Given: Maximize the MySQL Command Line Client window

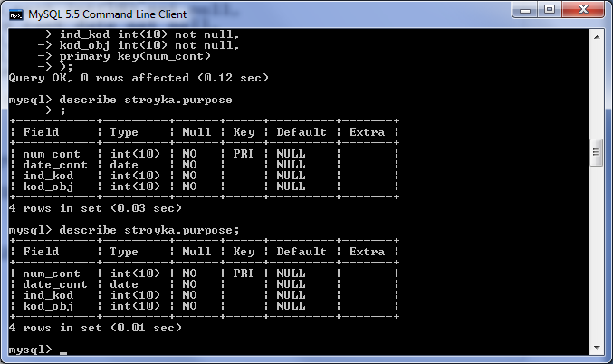Looking at the screenshot, I should point(550,10).
